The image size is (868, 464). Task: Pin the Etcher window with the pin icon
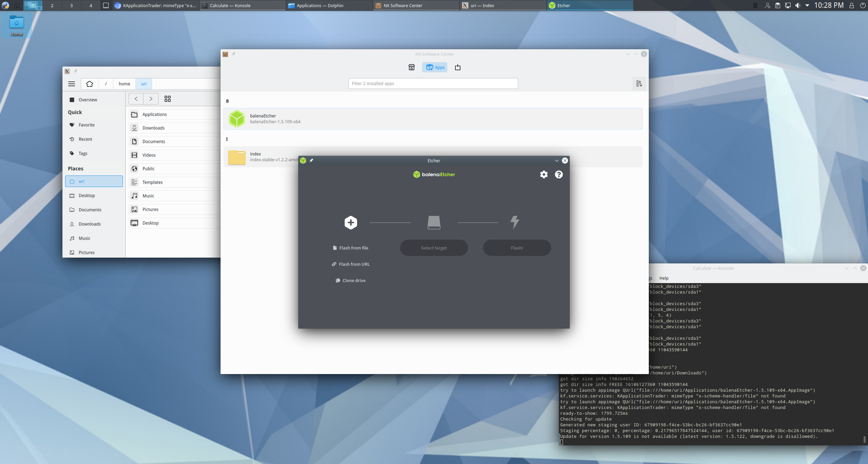coord(311,161)
